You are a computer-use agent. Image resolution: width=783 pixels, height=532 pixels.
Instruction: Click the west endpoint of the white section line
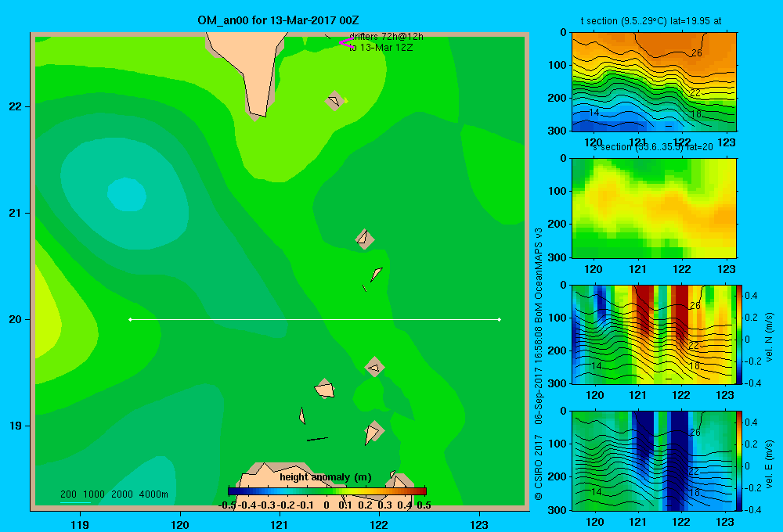pos(130,319)
